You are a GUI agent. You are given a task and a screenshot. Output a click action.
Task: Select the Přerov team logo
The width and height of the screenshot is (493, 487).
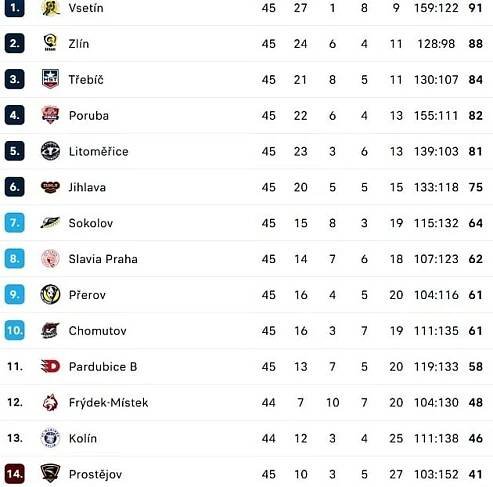click(50, 294)
